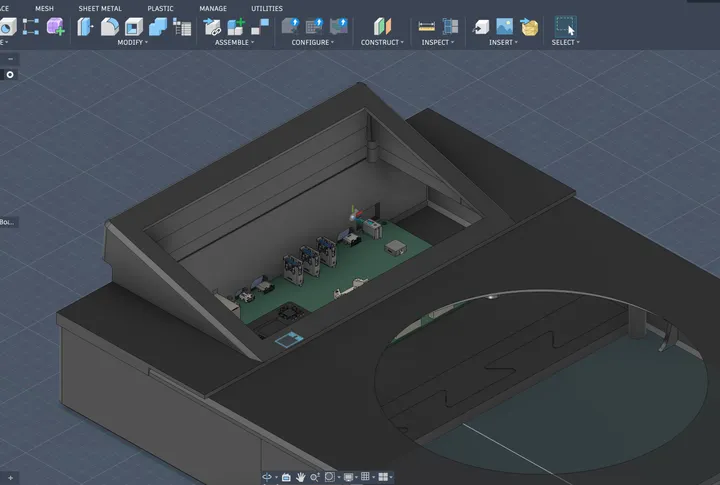Select the Press Pull tool in Modify
The width and height of the screenshot is (720, 485).
pos(85,27)
